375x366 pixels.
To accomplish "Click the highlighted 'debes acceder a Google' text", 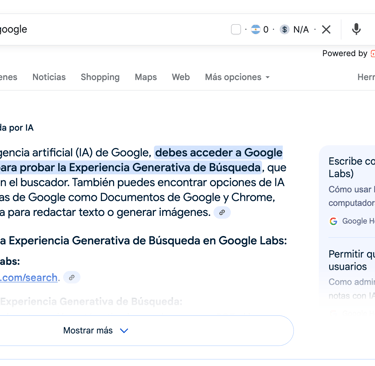I will click(x=219, y=152).
